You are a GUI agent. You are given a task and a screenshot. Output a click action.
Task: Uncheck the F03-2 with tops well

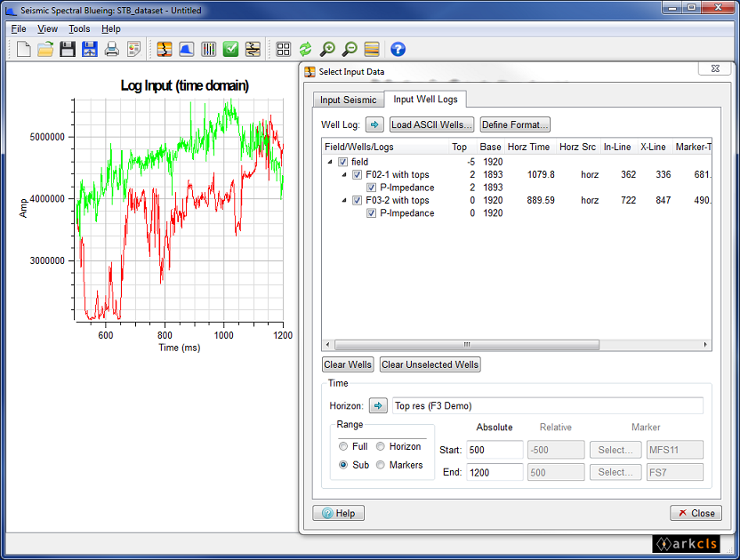[358, 201]
